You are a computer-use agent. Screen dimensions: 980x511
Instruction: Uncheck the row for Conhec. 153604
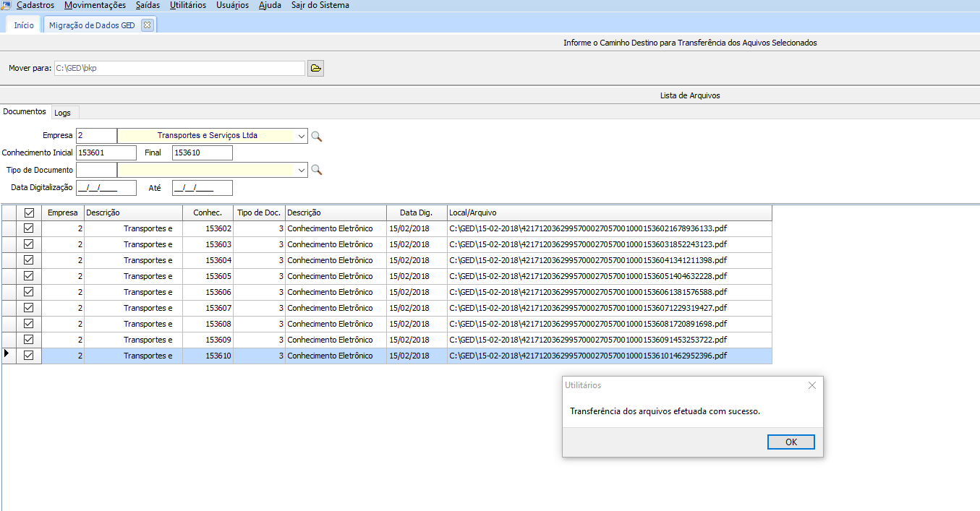pos(29,260)
